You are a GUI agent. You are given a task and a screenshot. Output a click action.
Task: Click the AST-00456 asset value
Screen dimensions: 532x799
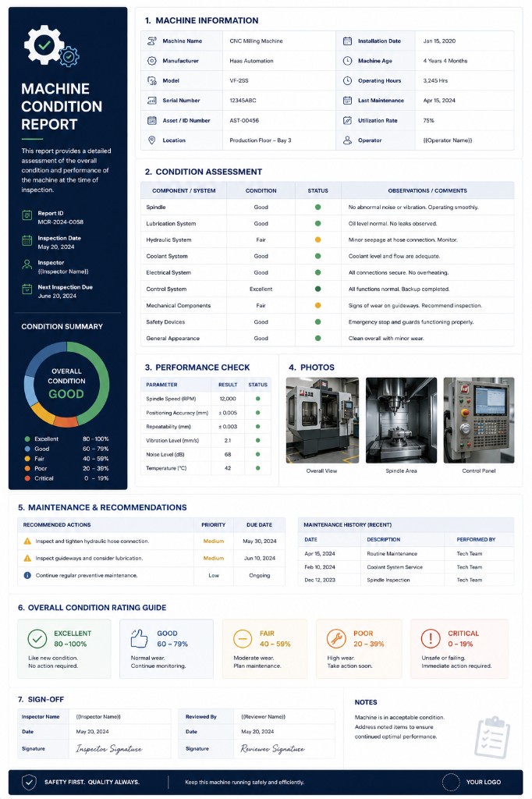point(244,120)
